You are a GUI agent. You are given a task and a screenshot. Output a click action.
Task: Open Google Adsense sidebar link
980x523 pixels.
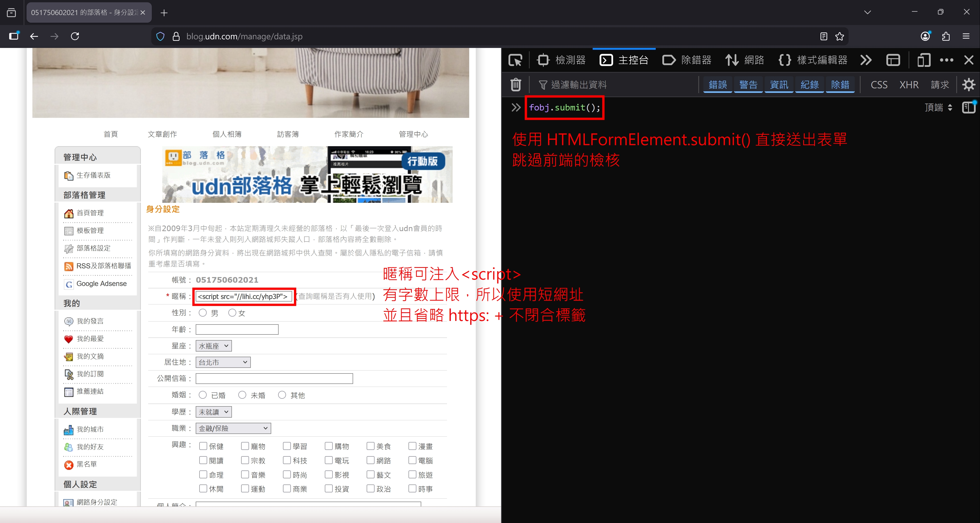pyautogui.click(x=102, y=283)
